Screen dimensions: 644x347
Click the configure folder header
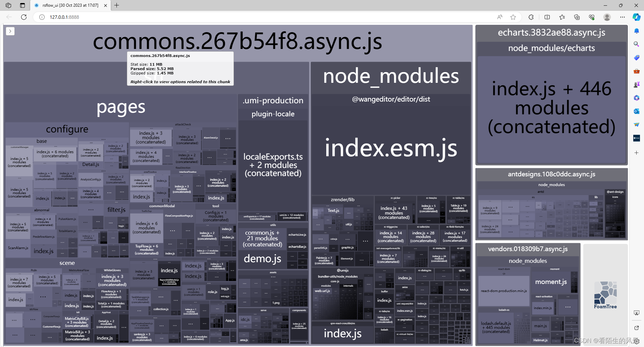pyautogui.click(x=67, y=129)
